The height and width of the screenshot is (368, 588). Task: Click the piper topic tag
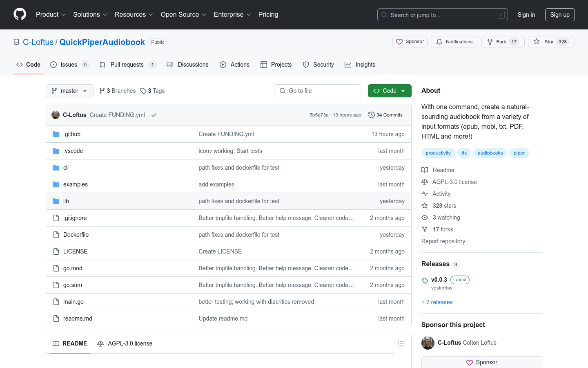coord(519,153)
